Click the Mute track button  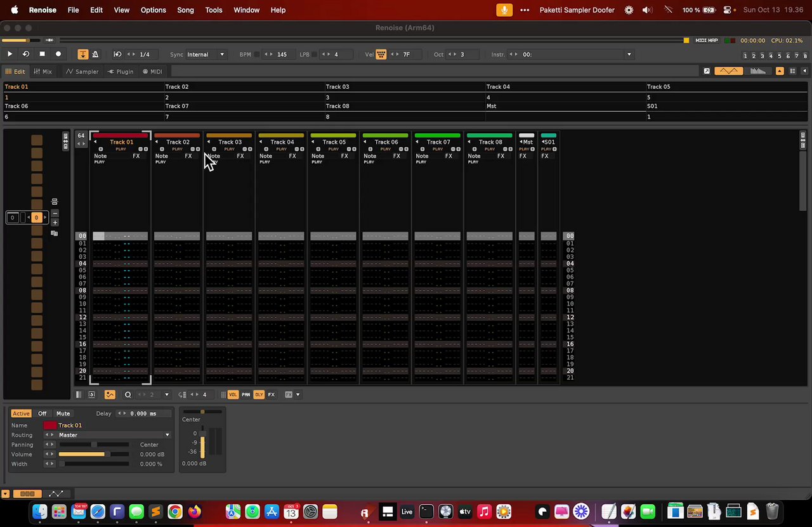63,413
